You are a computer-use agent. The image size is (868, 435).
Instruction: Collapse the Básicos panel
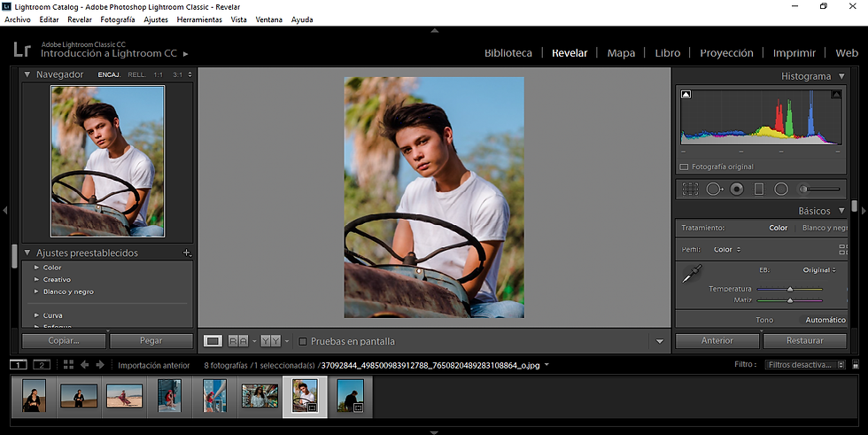[841, 211]
